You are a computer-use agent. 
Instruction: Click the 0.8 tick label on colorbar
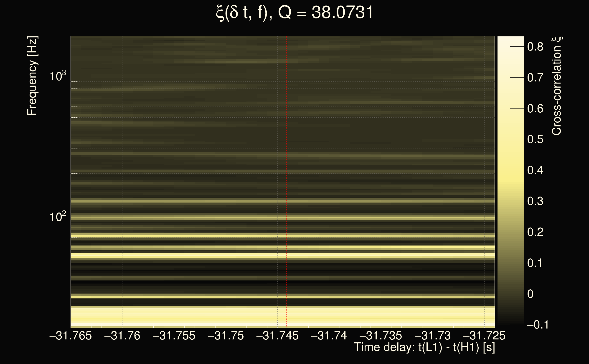535,47
